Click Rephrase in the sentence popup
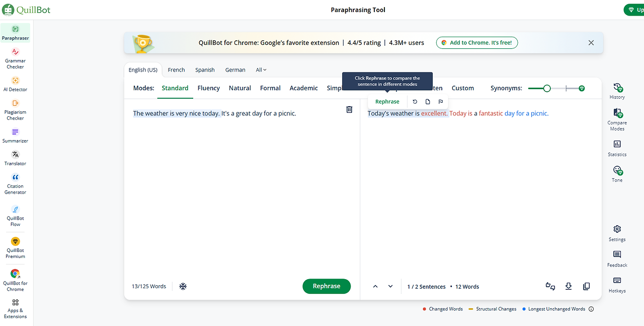Viewport: 644px width, 326px height. (387, 102)
